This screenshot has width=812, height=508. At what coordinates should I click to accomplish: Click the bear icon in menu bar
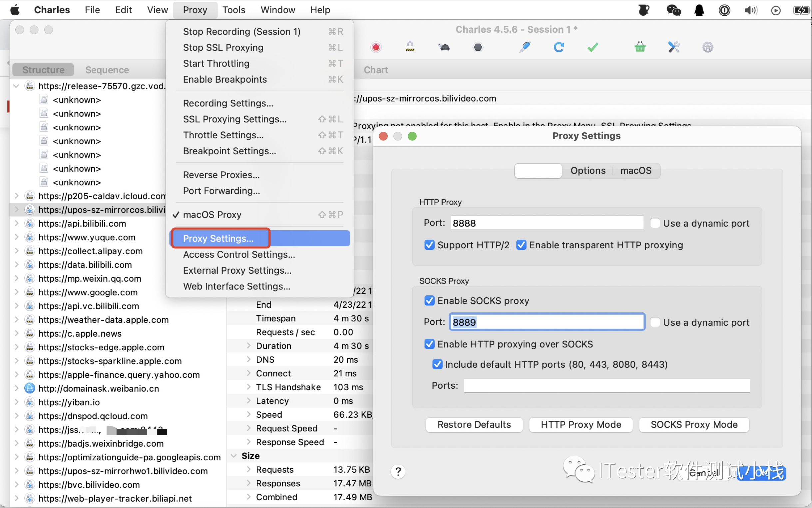[x=643, y=10]
